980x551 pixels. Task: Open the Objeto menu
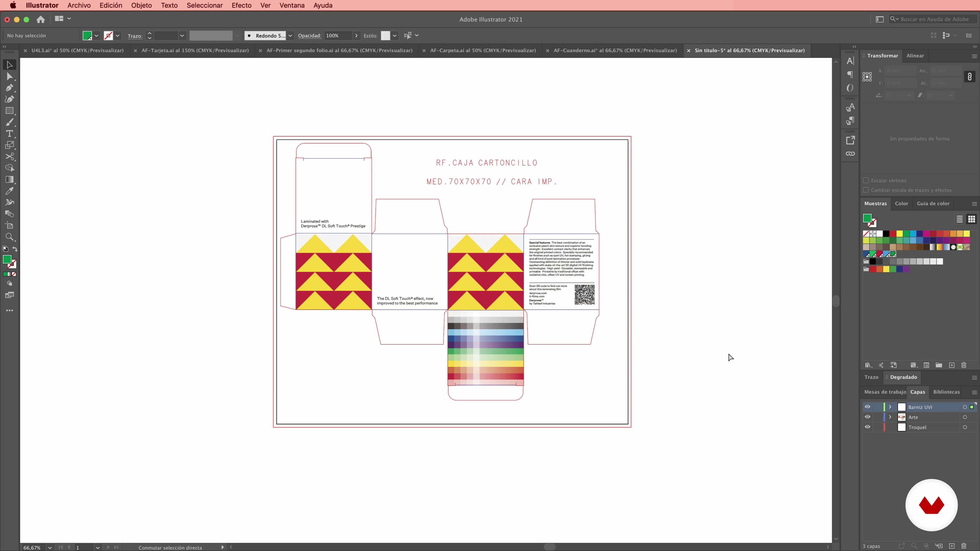(x=141, y=5)
